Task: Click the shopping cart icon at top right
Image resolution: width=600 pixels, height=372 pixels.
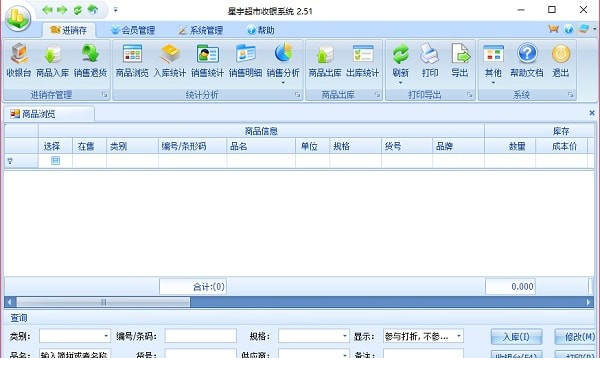Action: (x=553, y=29)
